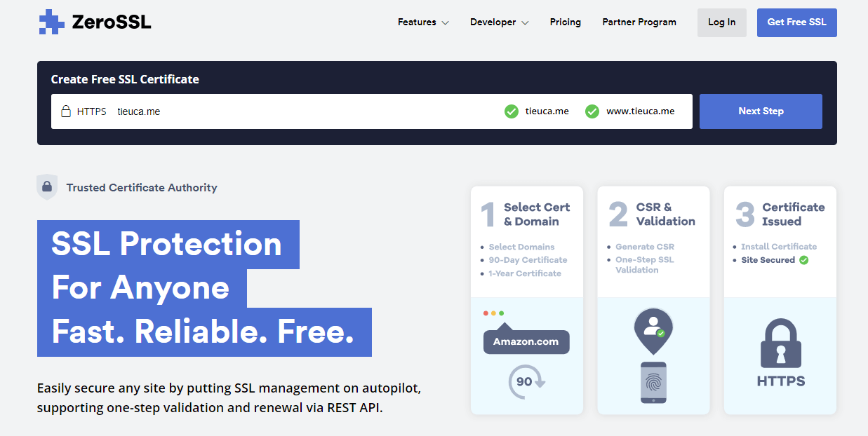Click the Get Free SSL button
The width and height of the screenshot is (868, 436).
click(797, 22)
